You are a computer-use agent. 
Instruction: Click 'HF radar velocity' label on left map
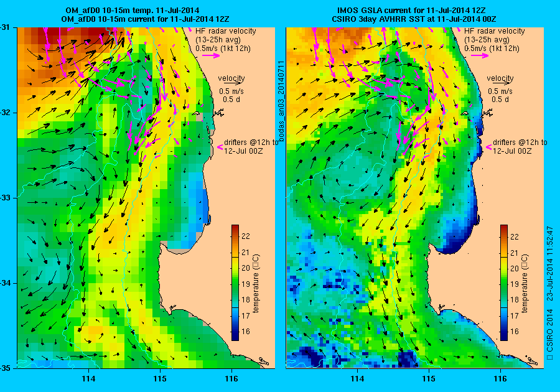(x=226, y=31)
